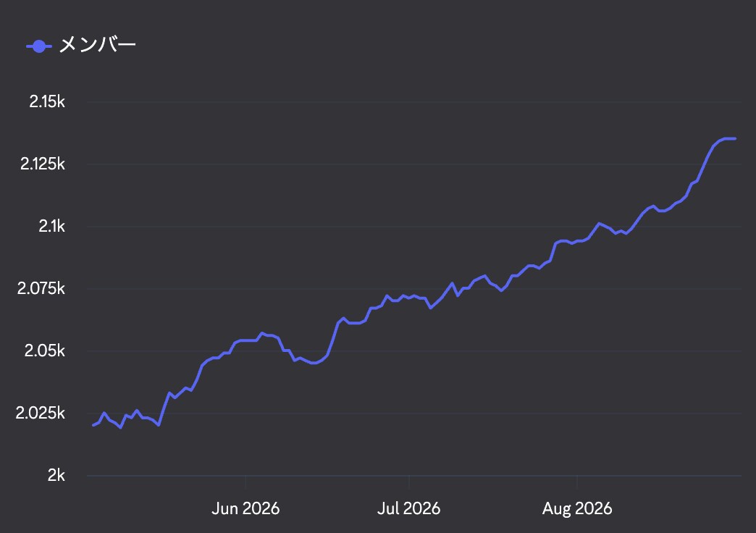Click the メンバー legend label
756x533 pixels.
[x=97, y=46]
